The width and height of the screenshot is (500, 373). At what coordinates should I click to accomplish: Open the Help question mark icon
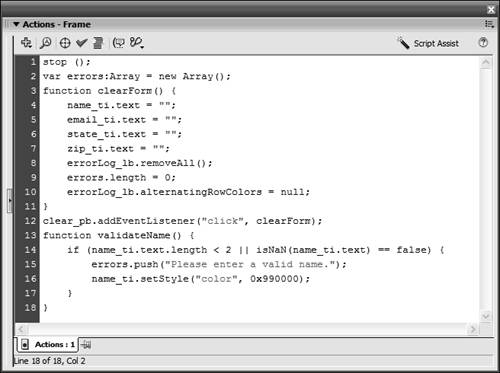(x=483, y=43)
